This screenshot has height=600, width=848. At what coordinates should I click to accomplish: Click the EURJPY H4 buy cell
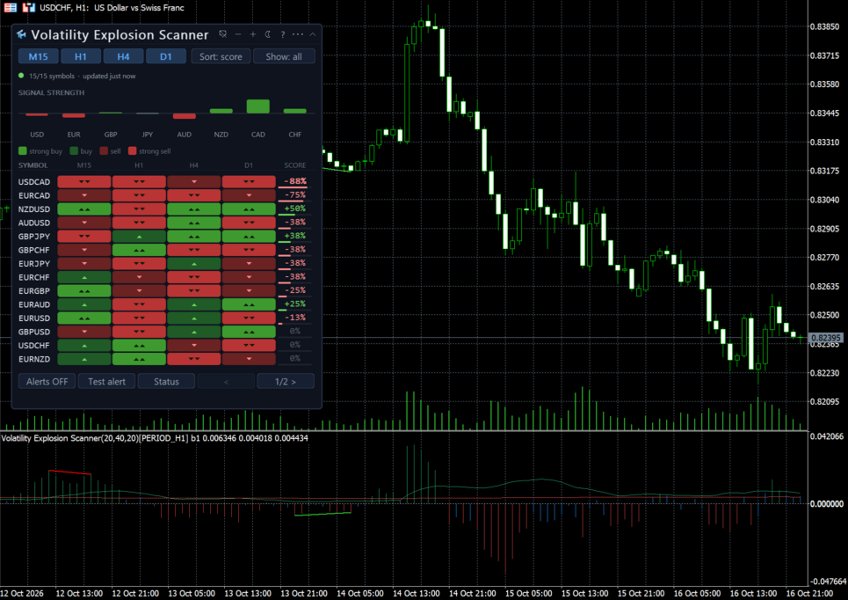[x=194, y=263]
